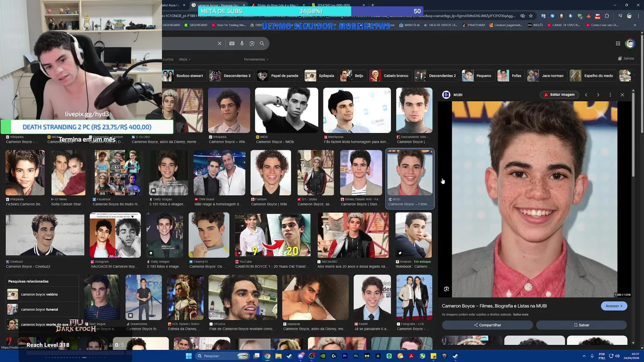644x362 pixels.
Task: Click the Editar imagem button
Action: coord(558,95)
